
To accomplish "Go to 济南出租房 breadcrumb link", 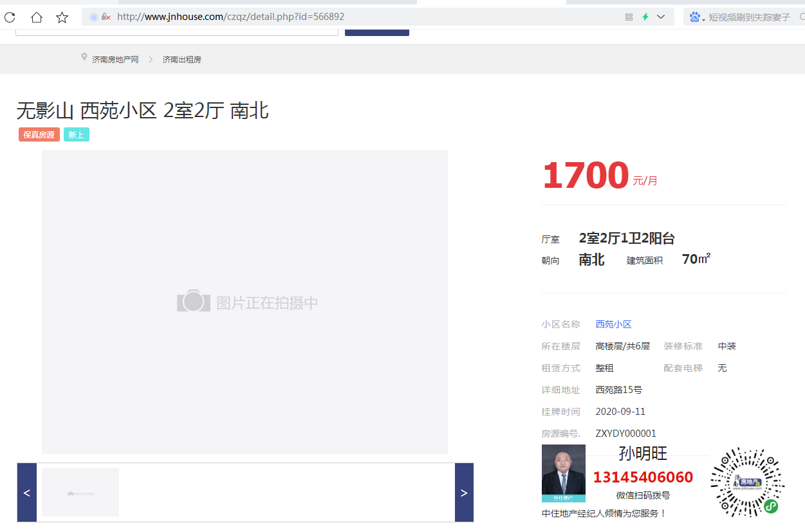I will point(181,59).
